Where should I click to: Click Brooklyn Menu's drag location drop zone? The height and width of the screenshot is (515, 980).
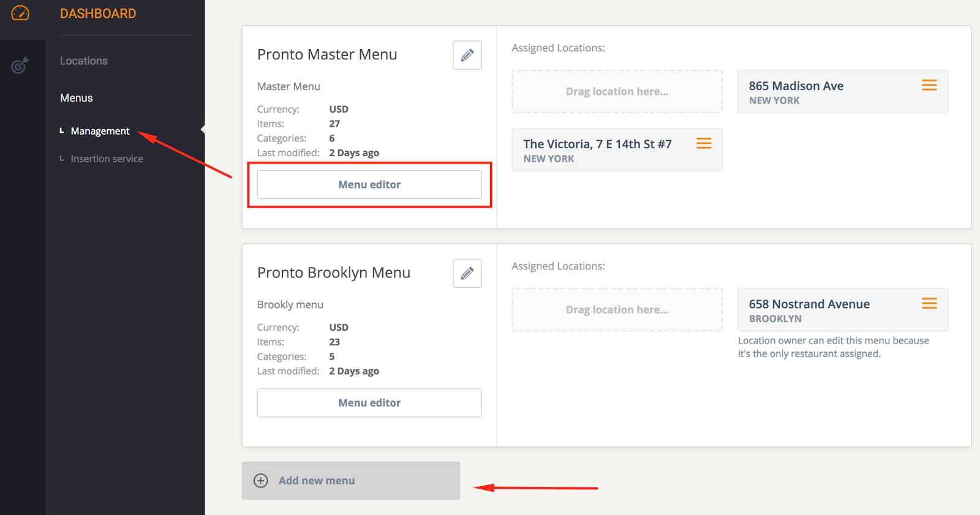pyautogui.click(x=617, y=310)
